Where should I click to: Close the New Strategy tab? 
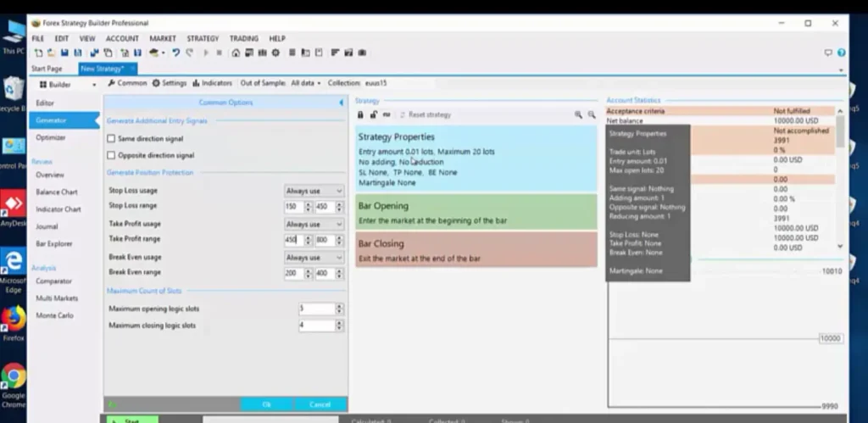[x=133, y=69]
